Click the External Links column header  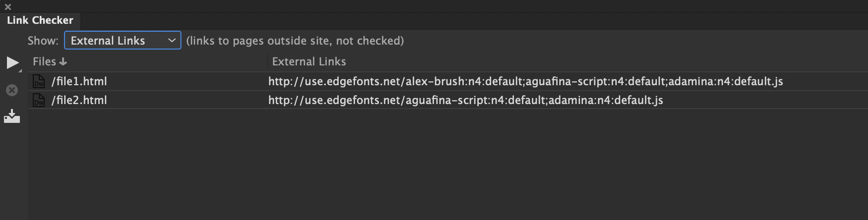click(309, 61)
